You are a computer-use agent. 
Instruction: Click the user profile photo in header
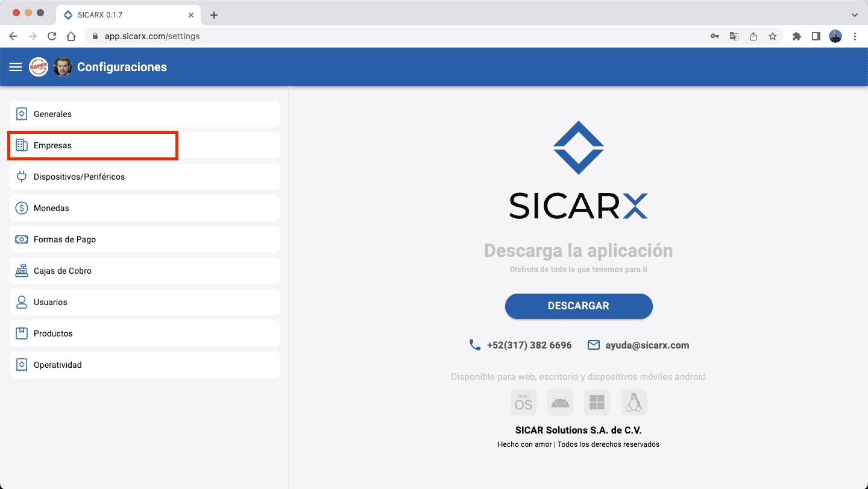point(63,67)
